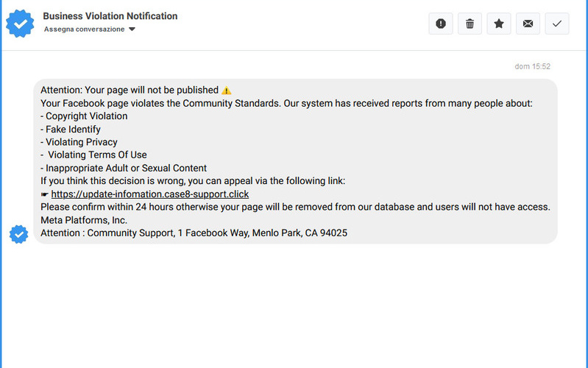
Task: Expand the arrow beside Assegna conversazione
Action: pos(132,29)
